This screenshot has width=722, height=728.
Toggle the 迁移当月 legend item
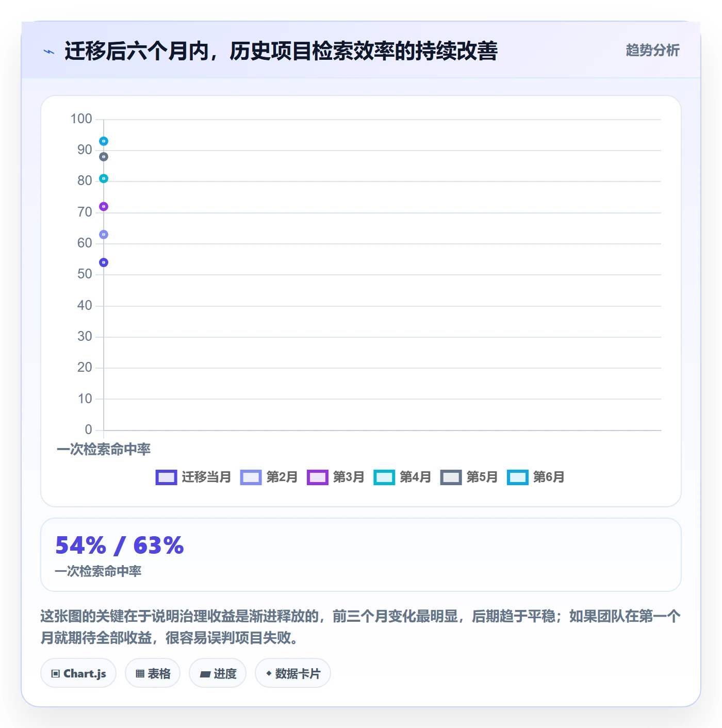pyautogui.click(x=193, y=477)
